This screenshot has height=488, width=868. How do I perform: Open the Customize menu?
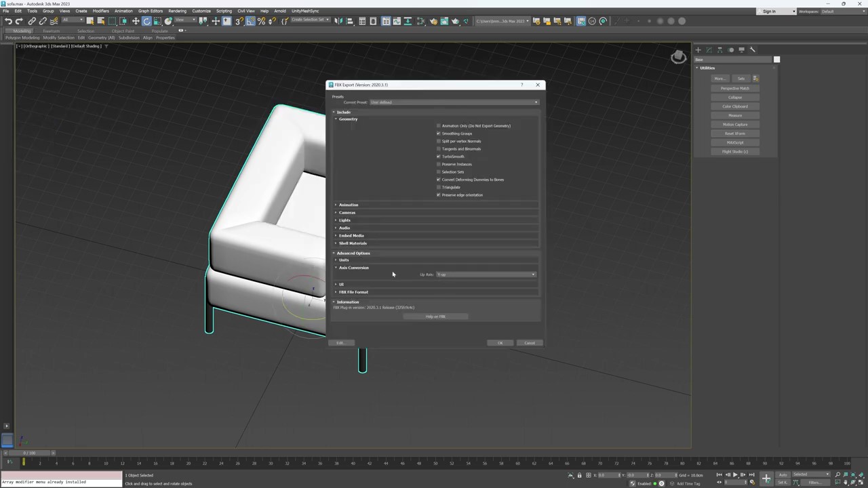pyautogui.click(x=201, y=11)
